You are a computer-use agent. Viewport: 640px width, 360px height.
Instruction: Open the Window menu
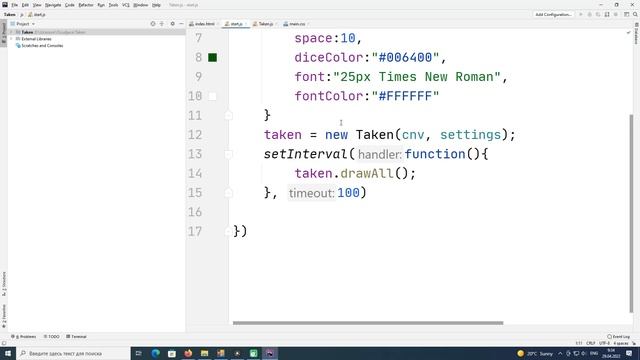(x=141, y=5)
